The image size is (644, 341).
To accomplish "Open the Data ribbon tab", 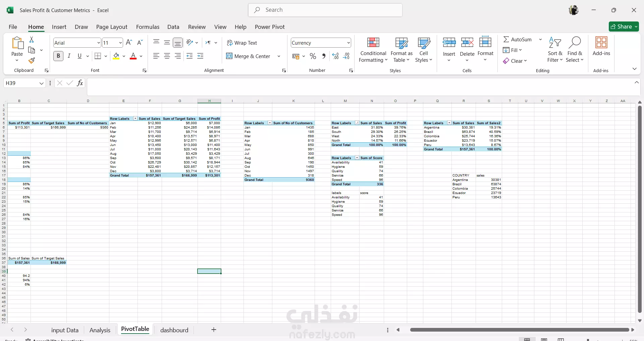I will click(x=173, y=27).
